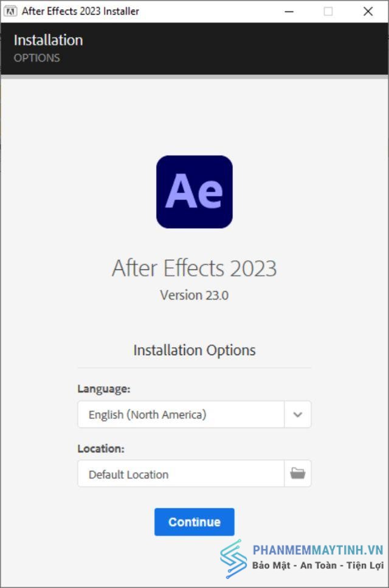Screen dimensions: 389x588
Task: Select the Default Location field
Action: [x=181, y=474]
